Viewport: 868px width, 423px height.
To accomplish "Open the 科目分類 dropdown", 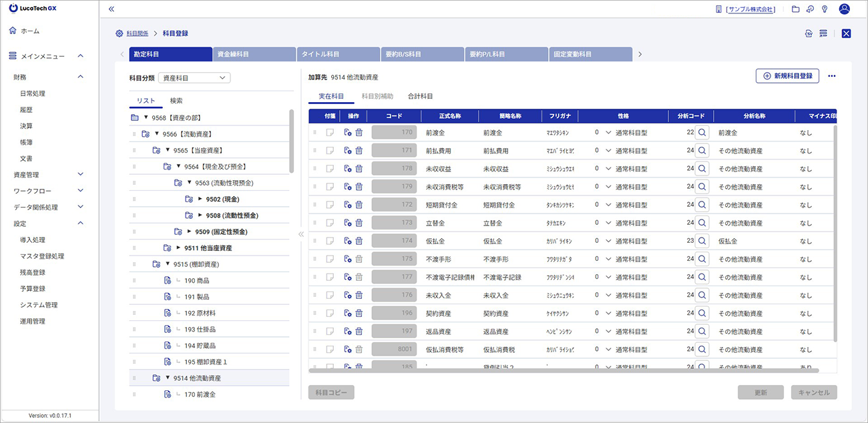I will 194,78.
